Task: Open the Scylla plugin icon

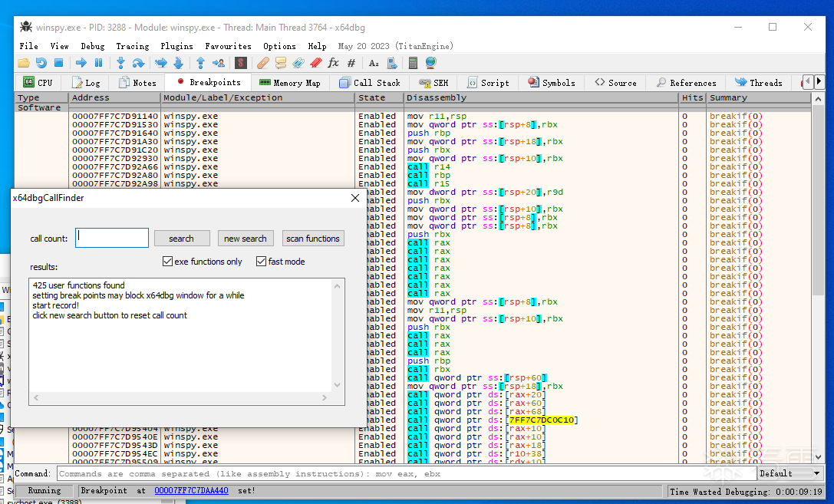Action: (x=241, y=63)
